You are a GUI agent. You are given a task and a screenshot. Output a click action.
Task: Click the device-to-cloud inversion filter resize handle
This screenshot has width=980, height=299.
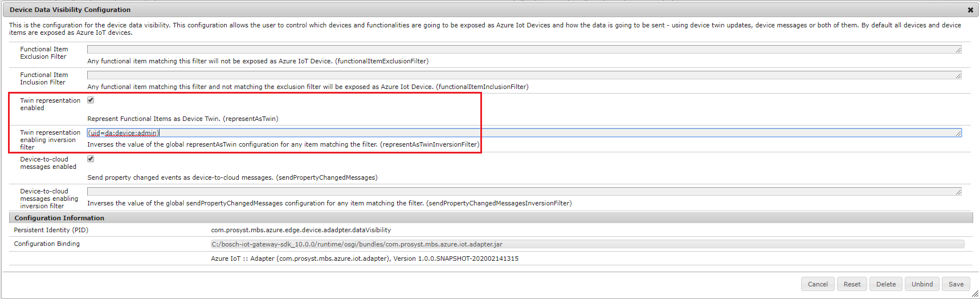tap(958, 192)
